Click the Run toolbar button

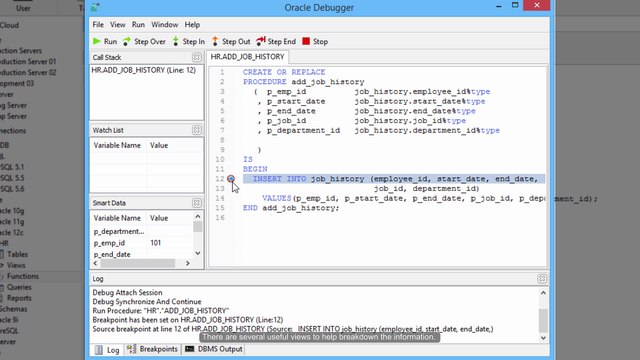coord(105,42)
